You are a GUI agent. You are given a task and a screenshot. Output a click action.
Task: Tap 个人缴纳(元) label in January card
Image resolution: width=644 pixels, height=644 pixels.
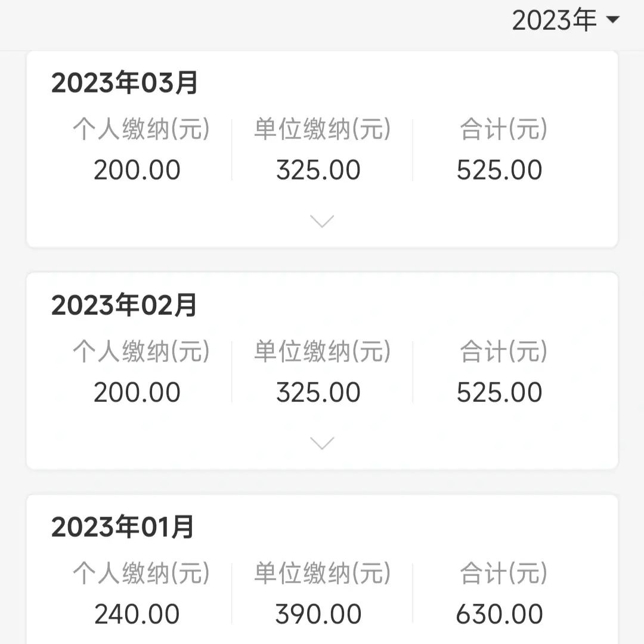(x=141, y=574)
